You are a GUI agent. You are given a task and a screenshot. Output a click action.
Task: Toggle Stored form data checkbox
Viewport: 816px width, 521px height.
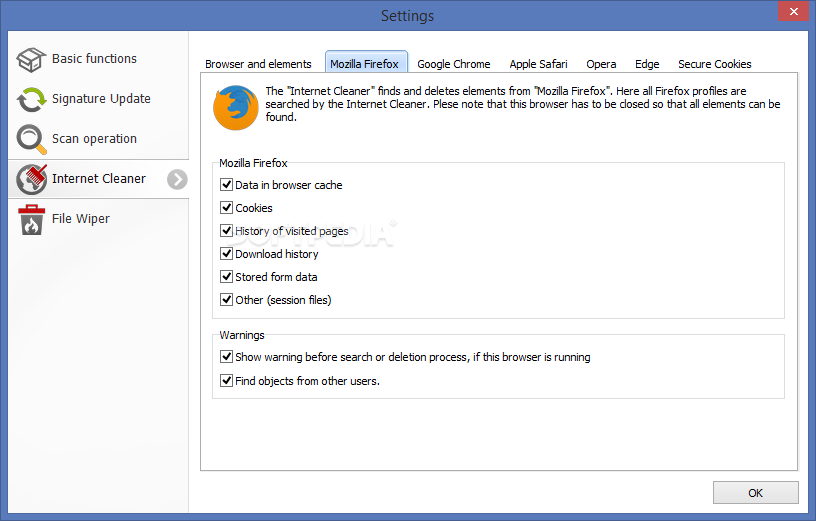point(226,276)
